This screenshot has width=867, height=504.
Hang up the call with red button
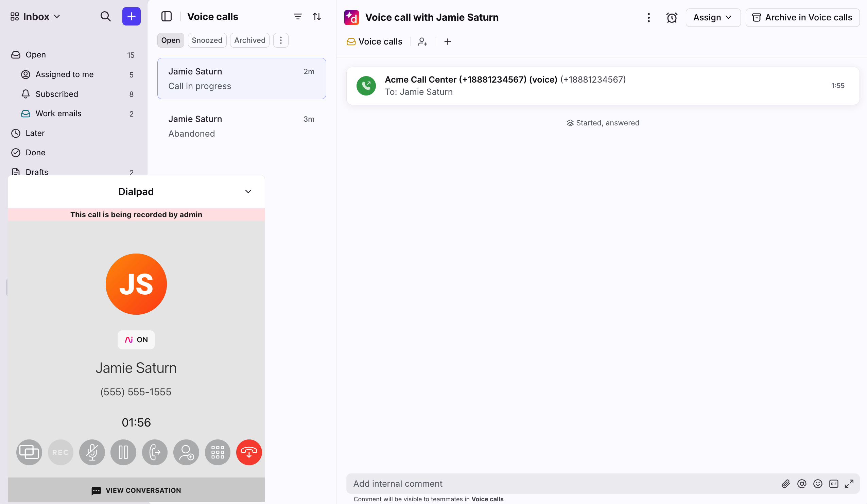249,452
